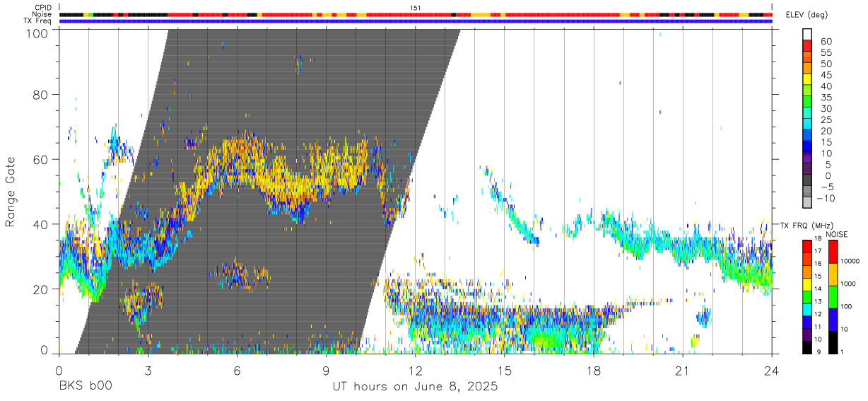
Task: Click the CPID value 151
Action: coord(416,8)
